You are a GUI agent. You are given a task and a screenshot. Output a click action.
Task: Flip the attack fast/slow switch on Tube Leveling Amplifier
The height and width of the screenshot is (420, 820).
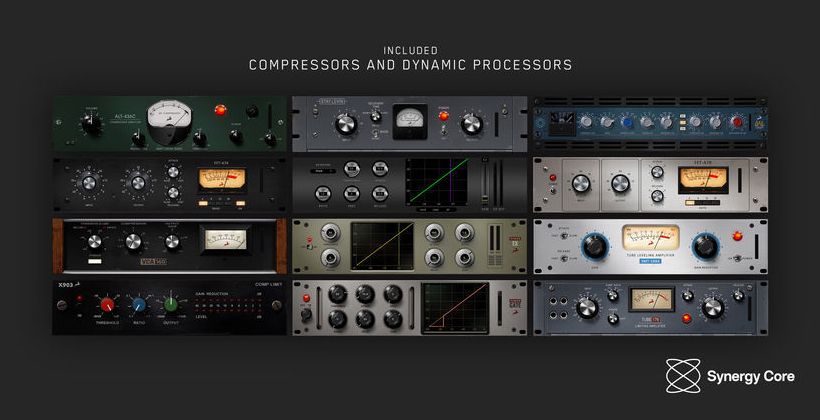point(564,236)
